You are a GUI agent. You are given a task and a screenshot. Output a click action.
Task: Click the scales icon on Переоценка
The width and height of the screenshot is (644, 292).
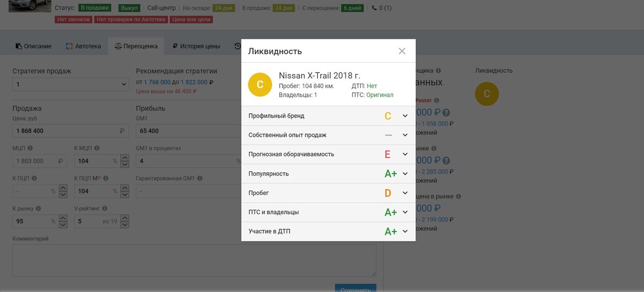pyautogui.click(x=118, y=46)
